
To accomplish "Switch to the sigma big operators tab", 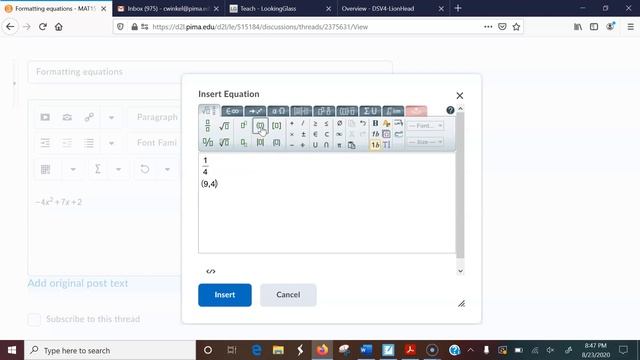I will 370,111.
